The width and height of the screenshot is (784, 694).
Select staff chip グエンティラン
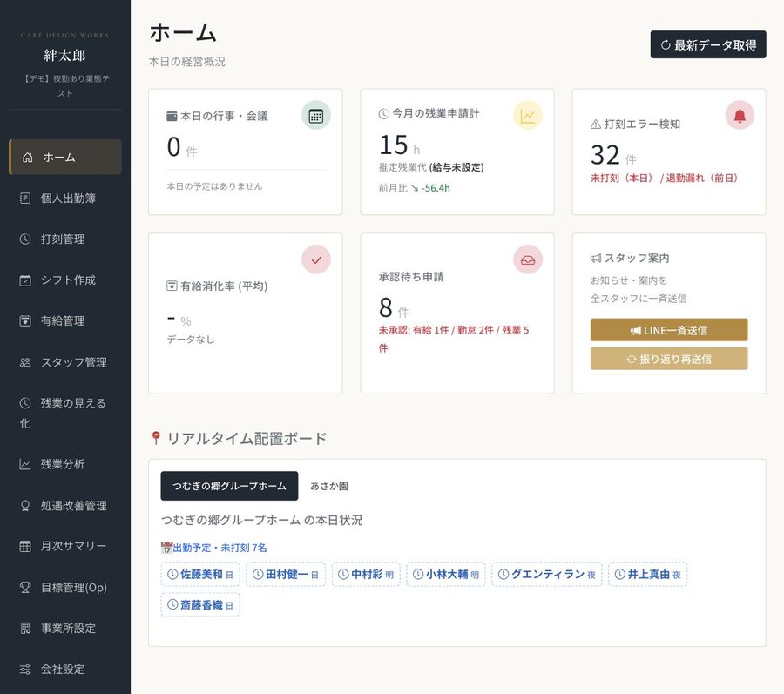547,575
